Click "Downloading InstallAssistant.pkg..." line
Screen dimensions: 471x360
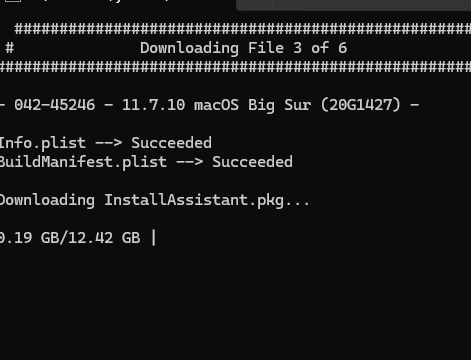155,200
